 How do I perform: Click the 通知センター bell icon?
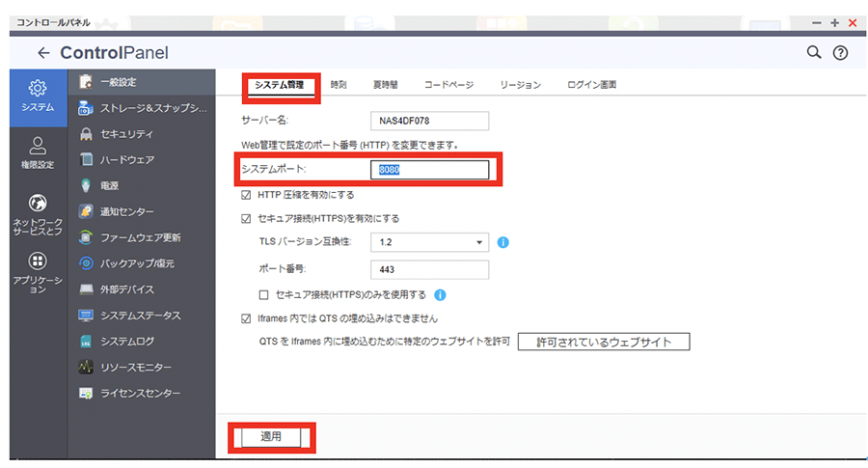tap(85, 211)
